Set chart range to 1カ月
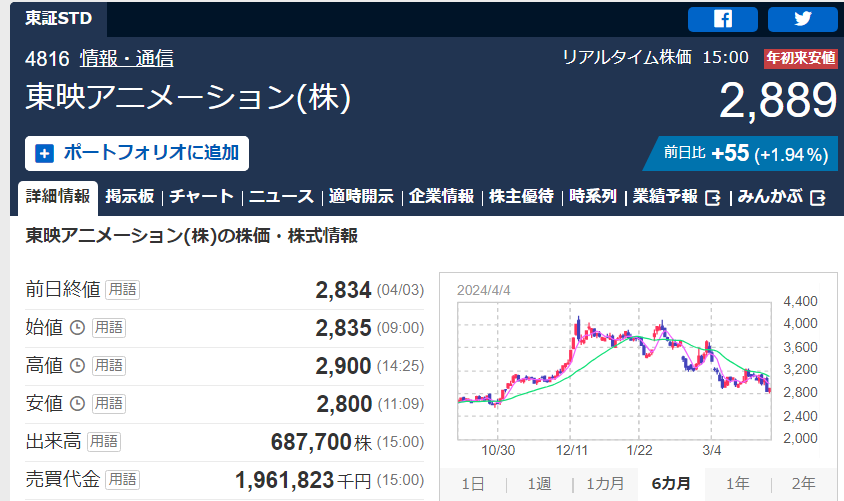844x501 pixels. (x=605, y=484)
